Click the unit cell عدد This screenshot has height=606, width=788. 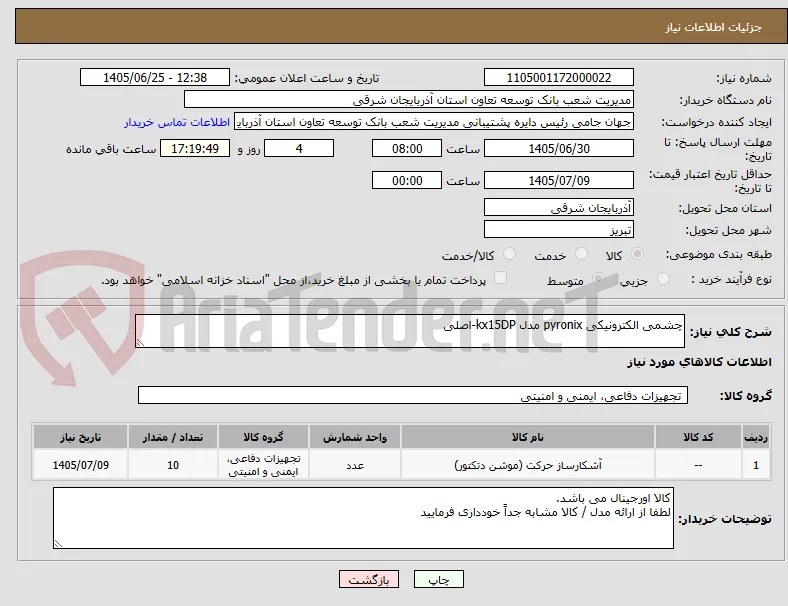coord(355,465)
